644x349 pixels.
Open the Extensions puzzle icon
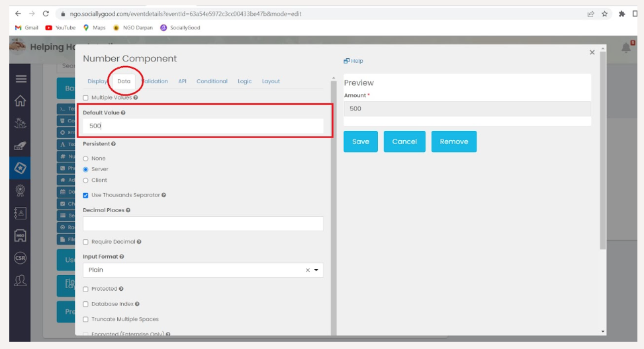621,14
